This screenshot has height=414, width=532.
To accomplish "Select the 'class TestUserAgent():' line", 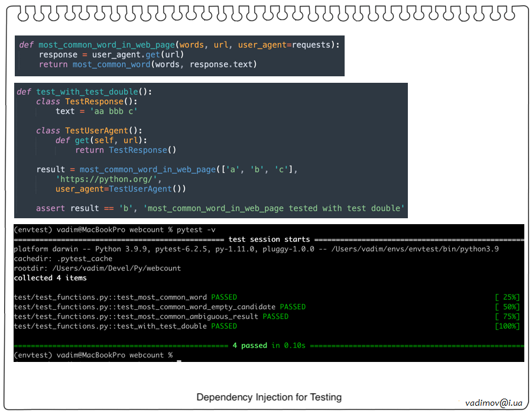I will pyautogui.click(x=89, y=131).
